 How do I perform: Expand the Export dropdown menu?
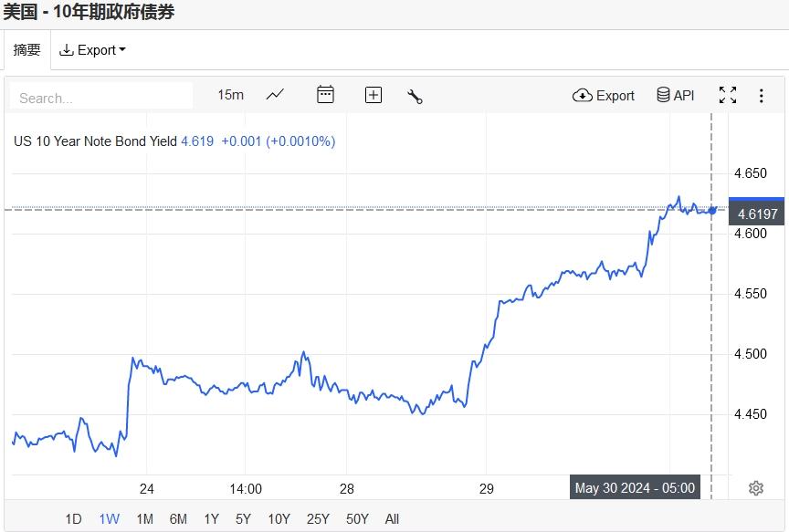click(92, 50)
